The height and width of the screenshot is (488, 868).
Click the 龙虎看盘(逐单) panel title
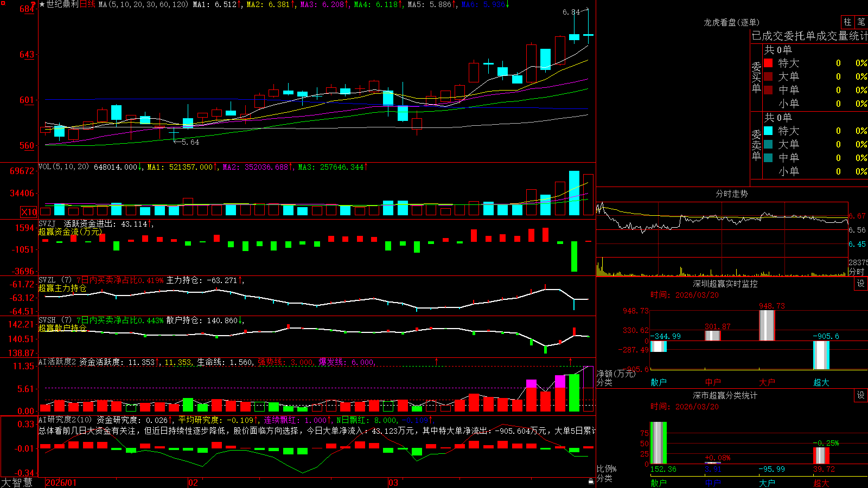click(731, 22)
